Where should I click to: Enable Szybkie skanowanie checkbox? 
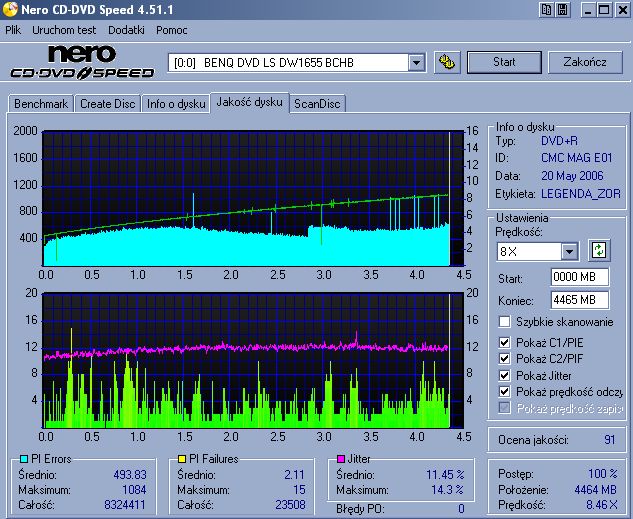[x=504, y=322]
